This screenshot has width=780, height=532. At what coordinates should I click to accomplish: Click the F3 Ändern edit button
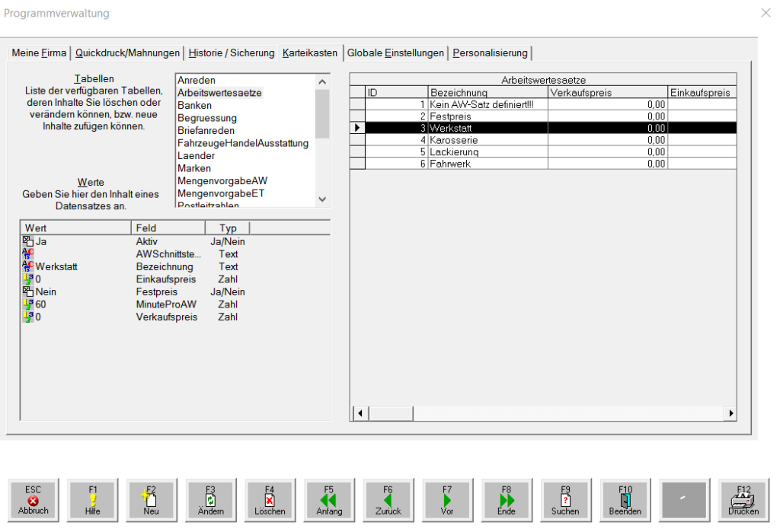(211, 500)
